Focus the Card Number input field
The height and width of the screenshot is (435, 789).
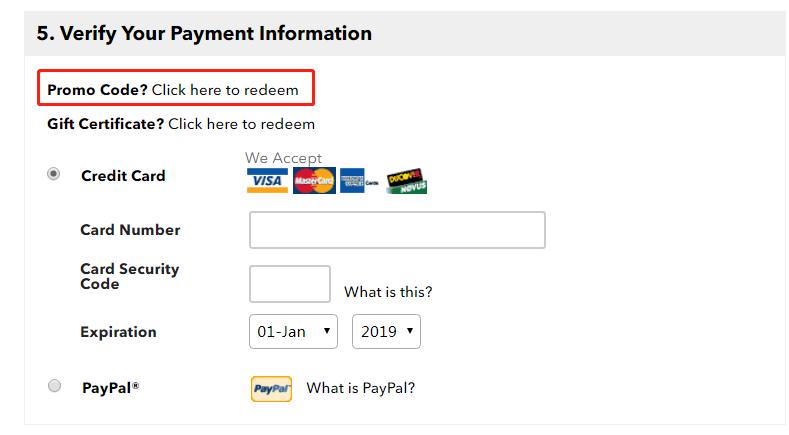[x=397, y=230]
